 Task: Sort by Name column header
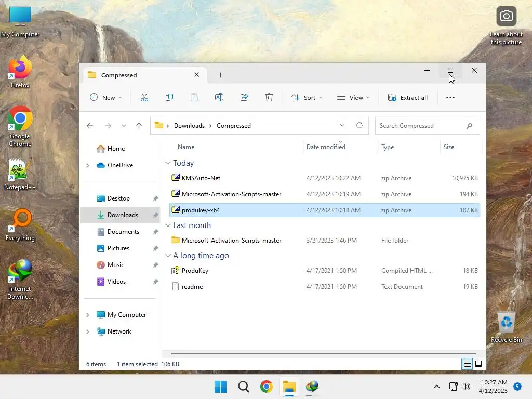[x=186, y=147]
